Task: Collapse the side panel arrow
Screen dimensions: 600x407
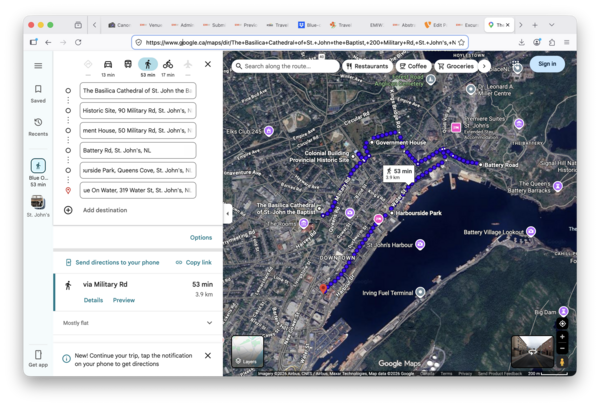Action: pyautogui.click(x=228, y=213)
